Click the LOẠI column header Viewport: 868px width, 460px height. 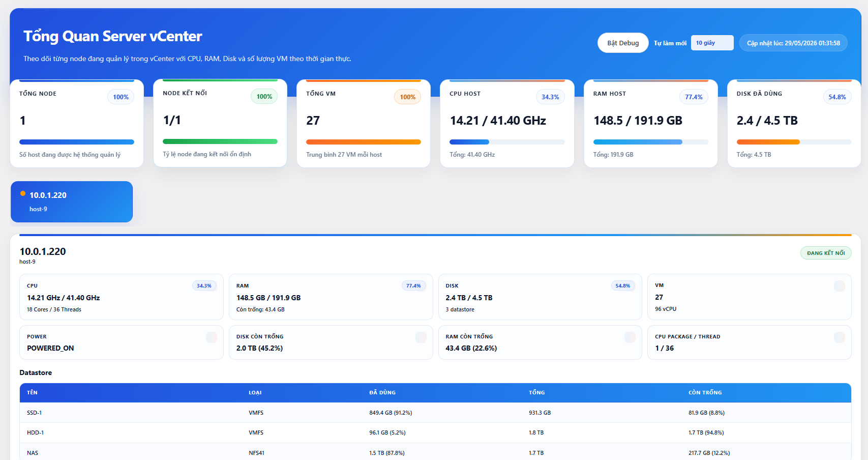point(255,392)
